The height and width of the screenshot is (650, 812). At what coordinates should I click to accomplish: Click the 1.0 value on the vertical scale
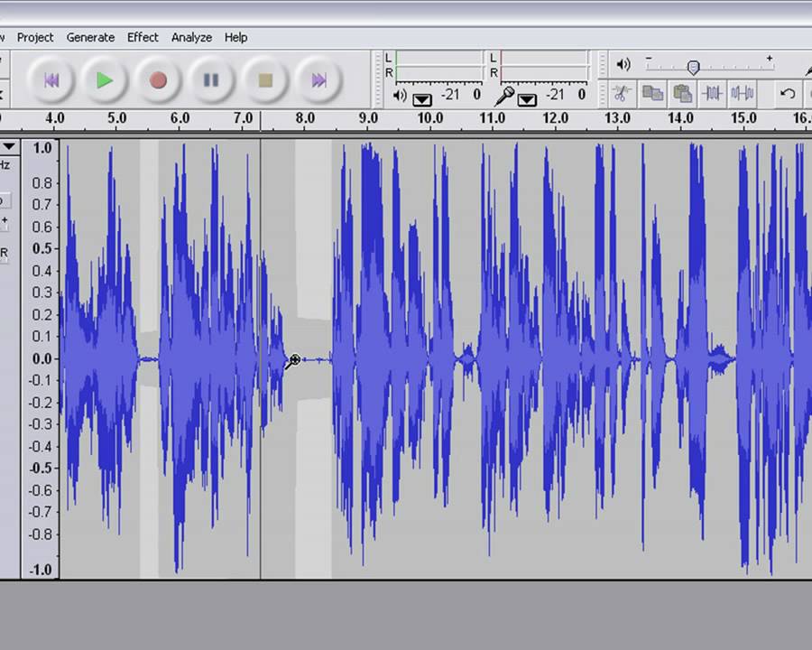42,148
